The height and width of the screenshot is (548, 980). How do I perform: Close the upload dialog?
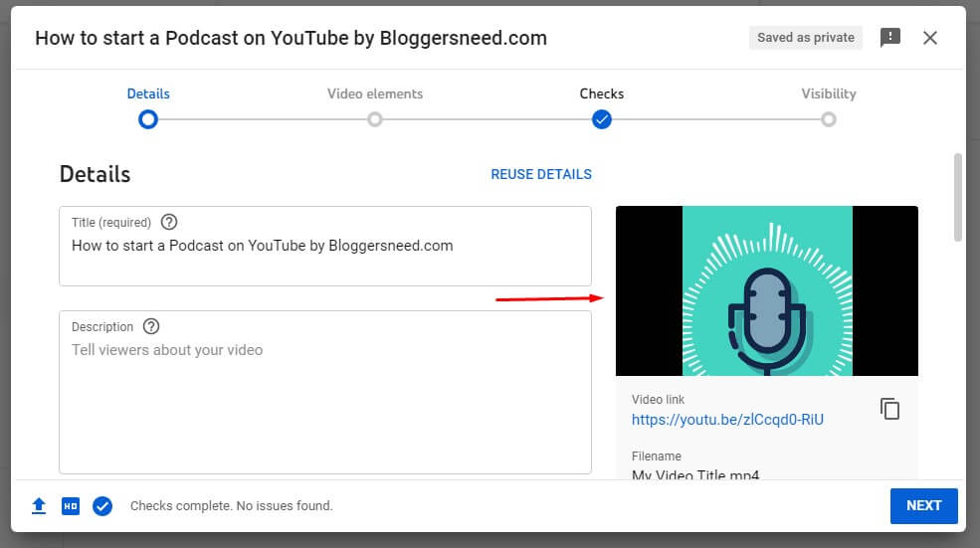click(x=930, y=38)
